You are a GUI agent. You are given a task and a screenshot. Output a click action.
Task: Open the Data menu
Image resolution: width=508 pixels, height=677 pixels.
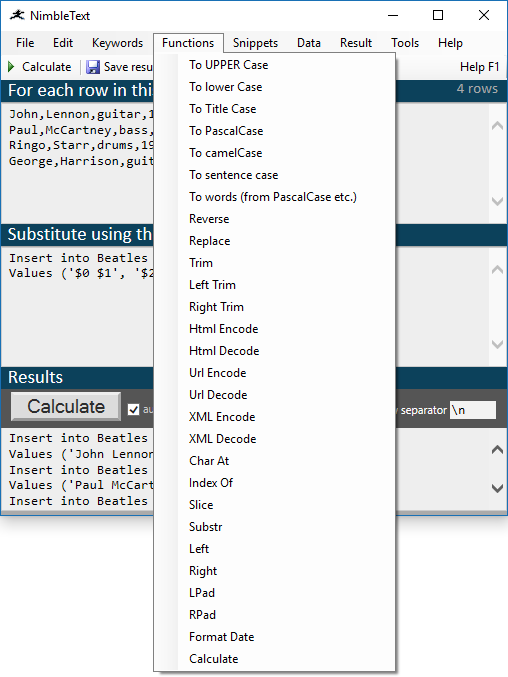pos(309,43)
